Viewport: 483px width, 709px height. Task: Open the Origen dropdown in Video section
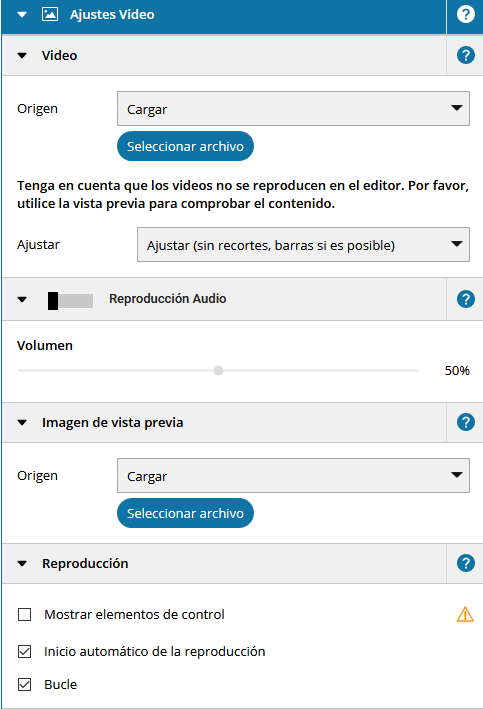click(293, 109)
